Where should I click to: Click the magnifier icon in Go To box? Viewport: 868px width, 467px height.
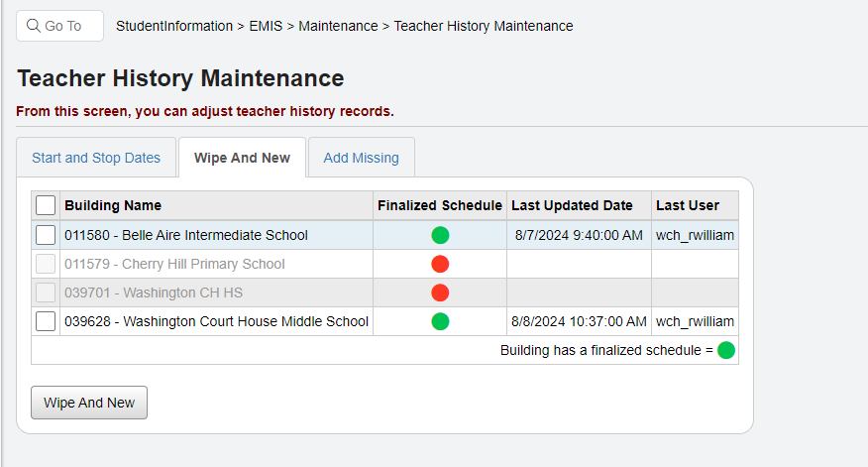34,26
